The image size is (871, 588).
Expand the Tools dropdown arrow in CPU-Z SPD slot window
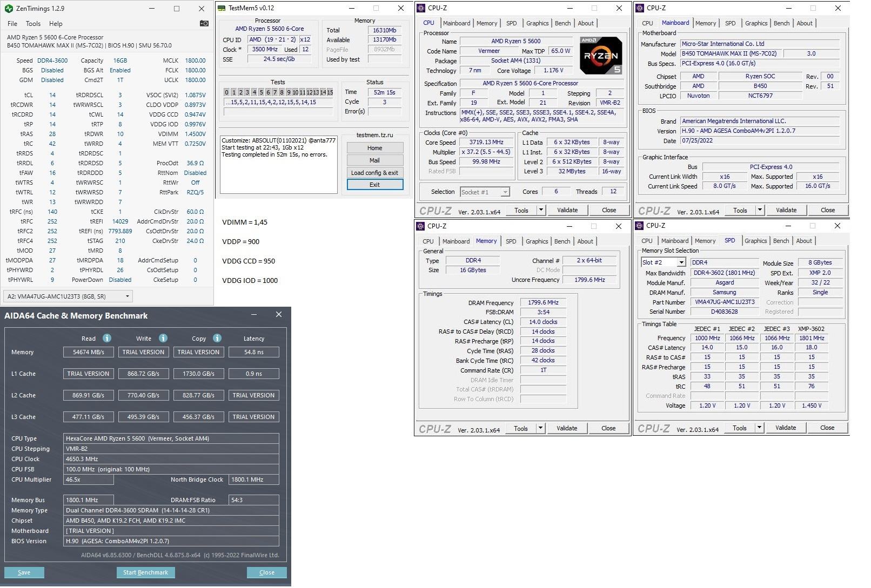[759, 428]
